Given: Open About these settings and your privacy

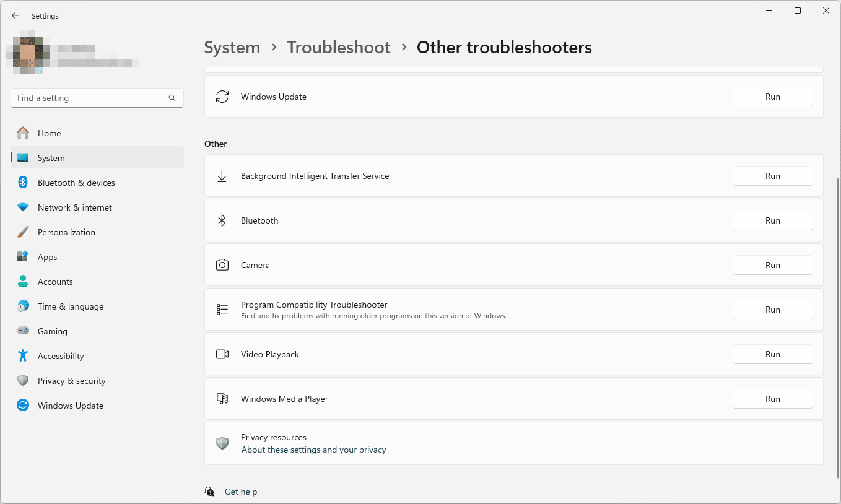Looking at the screenshot, I should coord(313,450).
